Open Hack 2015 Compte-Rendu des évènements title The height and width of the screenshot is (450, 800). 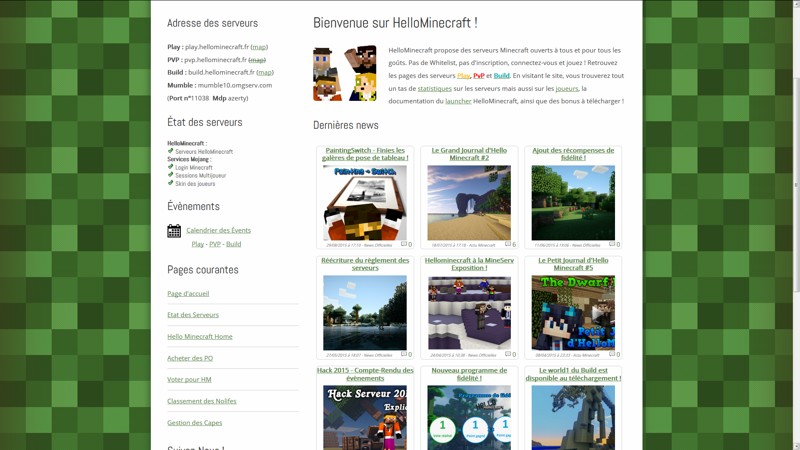[x=365, y=374]
